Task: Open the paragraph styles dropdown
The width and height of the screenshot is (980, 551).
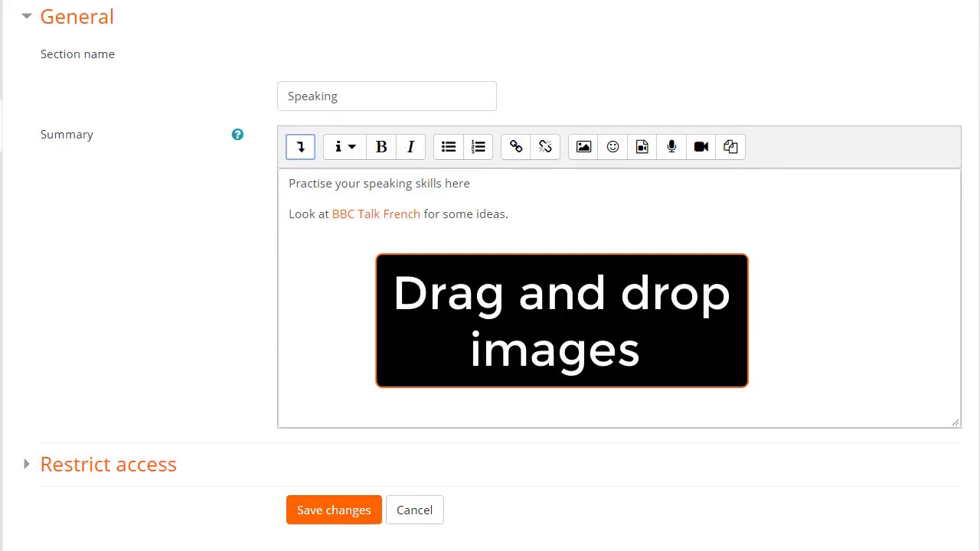Action: click(x=345, y=147)
